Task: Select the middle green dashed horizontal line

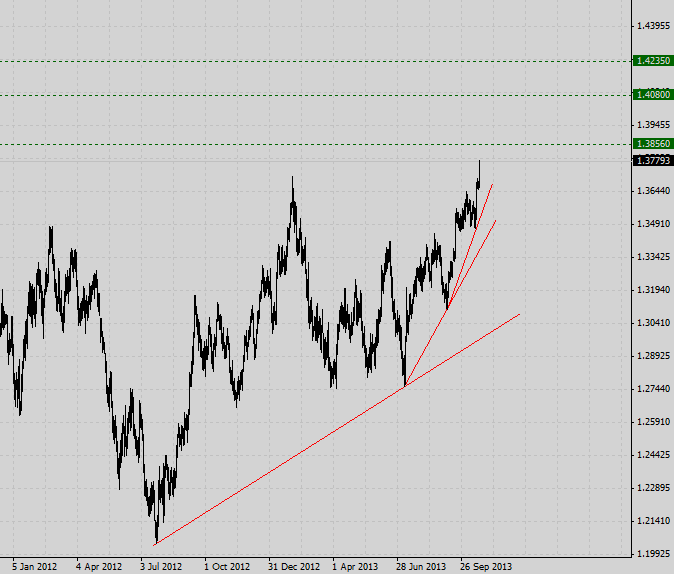Action: coord(316,95)
